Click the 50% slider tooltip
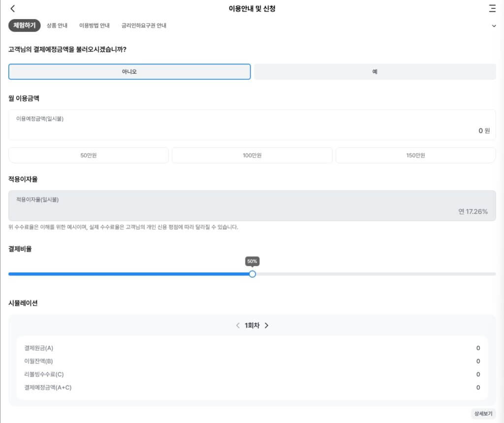 252,261
